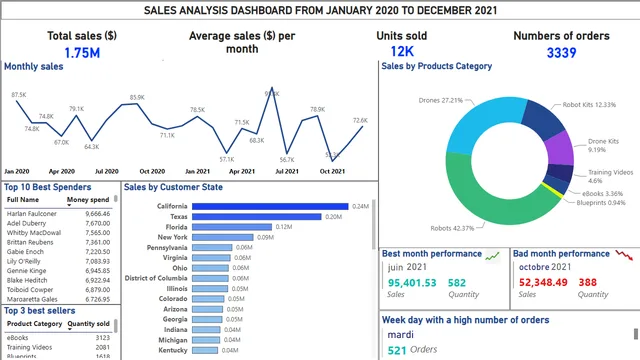Click Adel Duberry row

58,223
